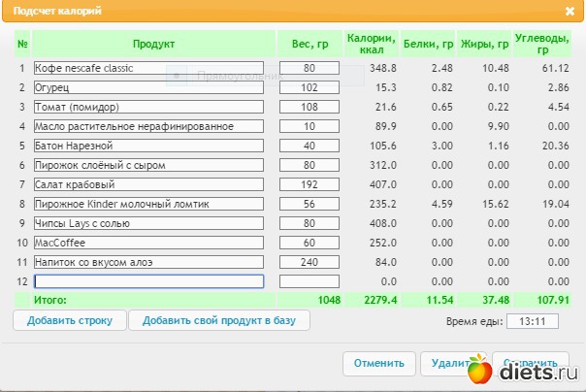The width and height of the screenshot is (586, 392).
Task: Click the Вес, гр column header
Action: click(309, 44)
